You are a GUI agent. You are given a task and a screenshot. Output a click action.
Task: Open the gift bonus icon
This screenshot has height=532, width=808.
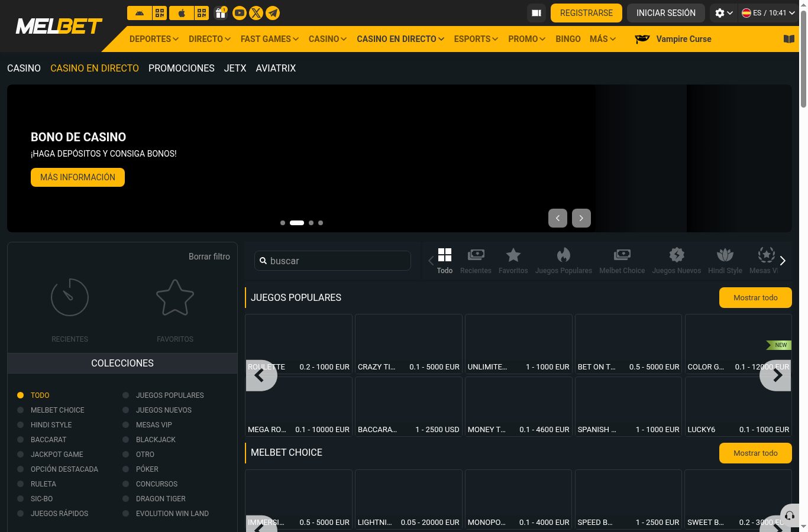pyautogui.click(x=221, y=12)
